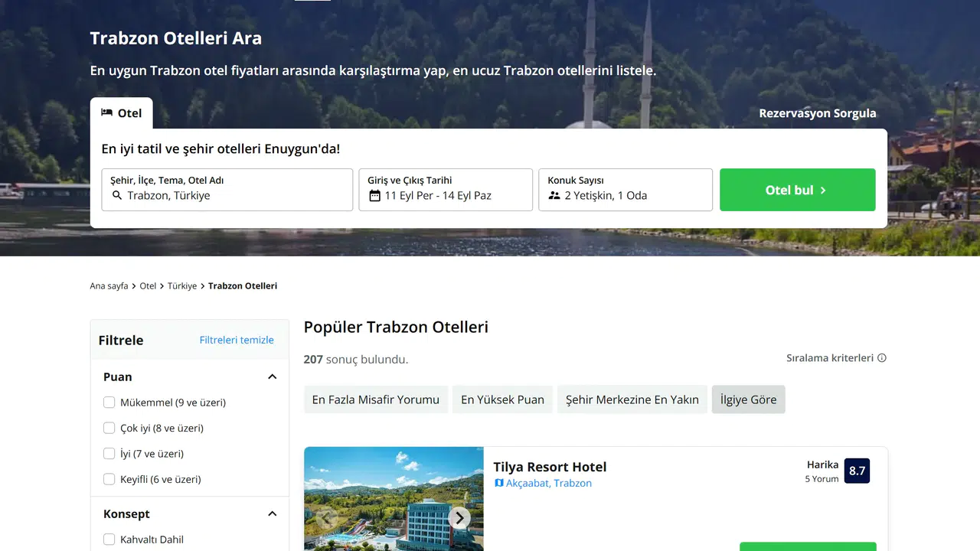980x551 pixels.
Task: Click the info icon beside Sıralama kriterleri
Action: (x=882, y=358)
